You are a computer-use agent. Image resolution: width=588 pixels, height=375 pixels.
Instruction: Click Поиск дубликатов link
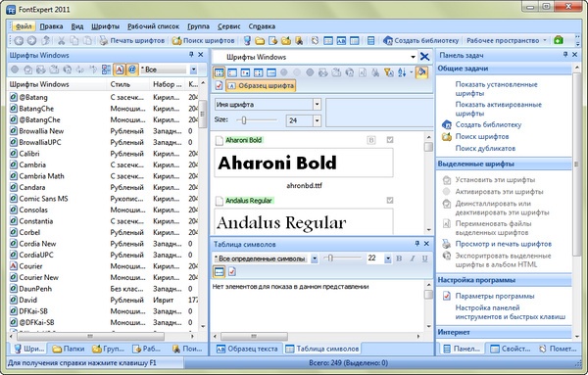pyautogui.click(x=485, y=149)
